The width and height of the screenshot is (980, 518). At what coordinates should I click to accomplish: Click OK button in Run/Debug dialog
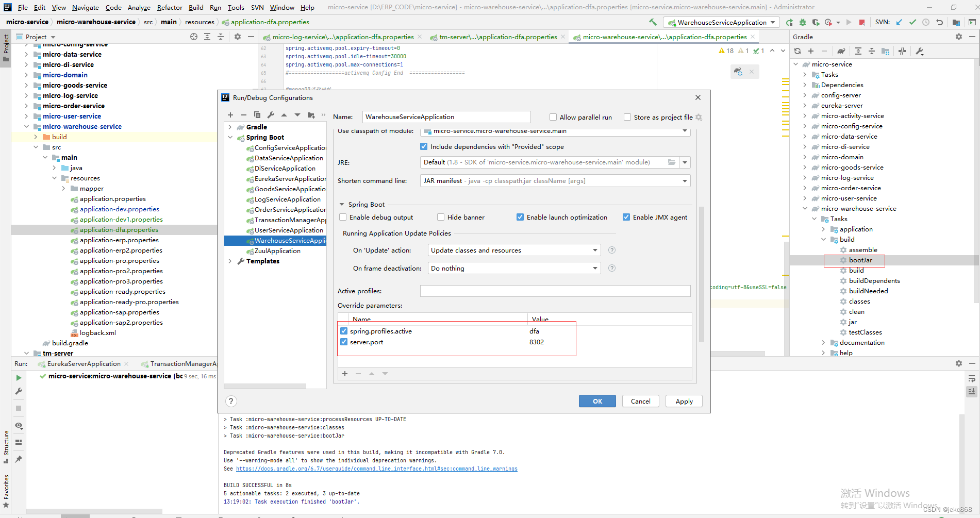point(597,401)
